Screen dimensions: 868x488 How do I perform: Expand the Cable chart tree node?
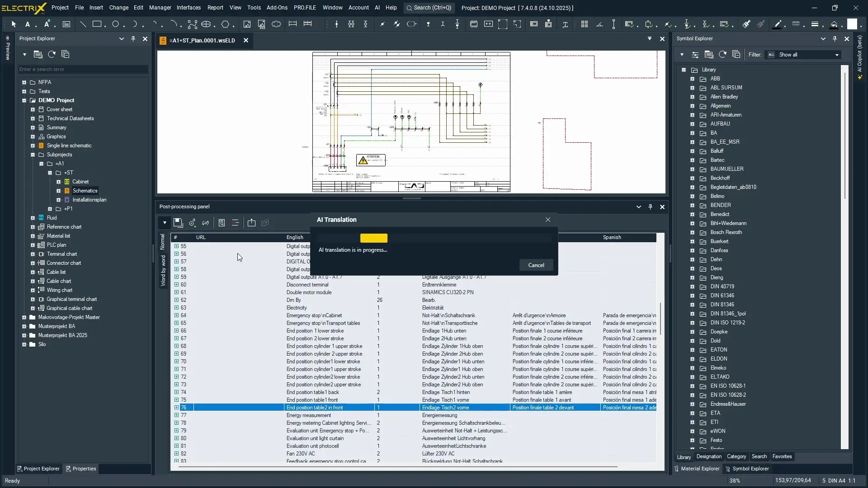[33, 281]
